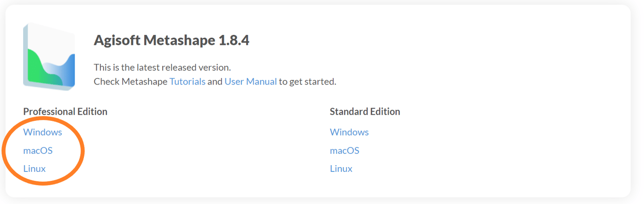Download Standard Edition for Linux
Screen dimensions: 644x204
pos(341,169)
